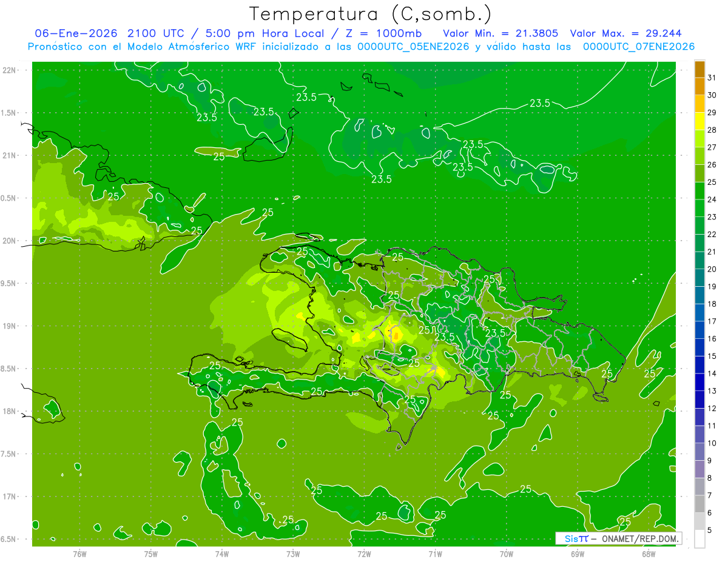The width and height of the screenshot is (728, 562).
Task: Click the '19N' latitude axis label
Action: (x=8, y=326)
